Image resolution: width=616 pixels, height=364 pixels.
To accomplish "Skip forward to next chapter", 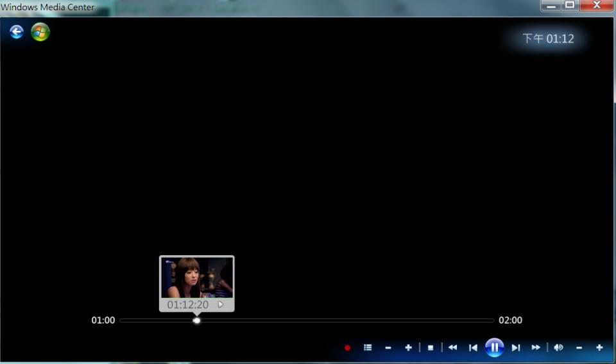I will point(516,347).
